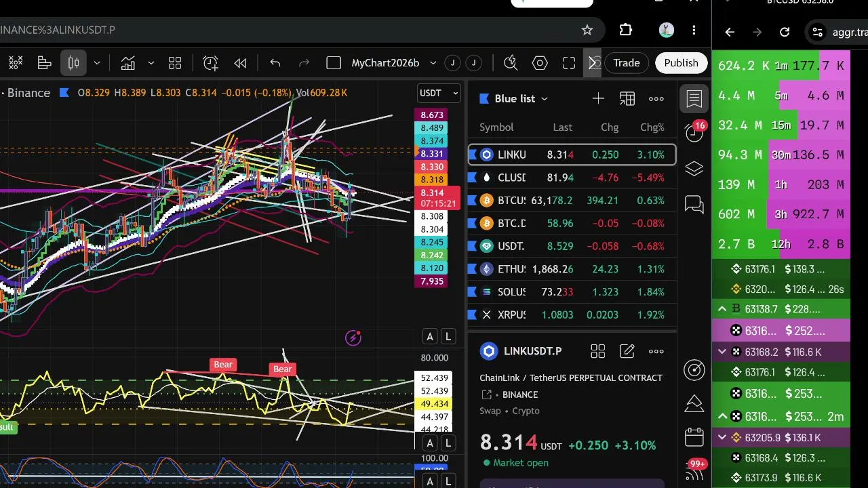The height and width of the screenshot is (488, 868).
Task: Open the Chats sidebar icon
Action: (x=694, y=203)
